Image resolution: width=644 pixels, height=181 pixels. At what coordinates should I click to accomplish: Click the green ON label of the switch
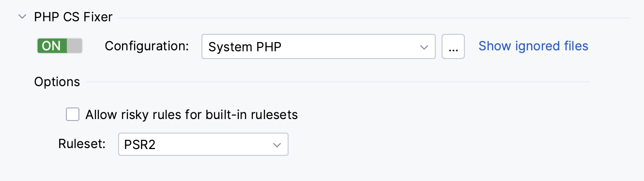pyautogui.click(x=52, y=46)
